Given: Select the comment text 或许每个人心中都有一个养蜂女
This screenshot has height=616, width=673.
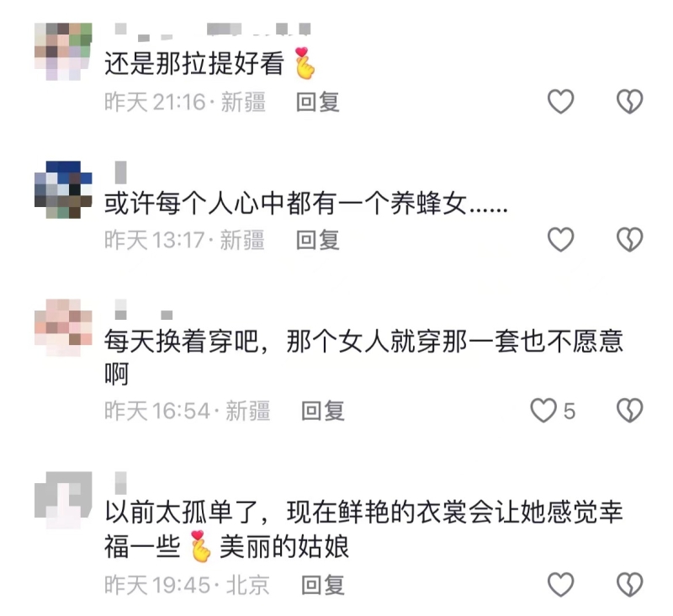Looking at the screenshot, I should point(285,203).
